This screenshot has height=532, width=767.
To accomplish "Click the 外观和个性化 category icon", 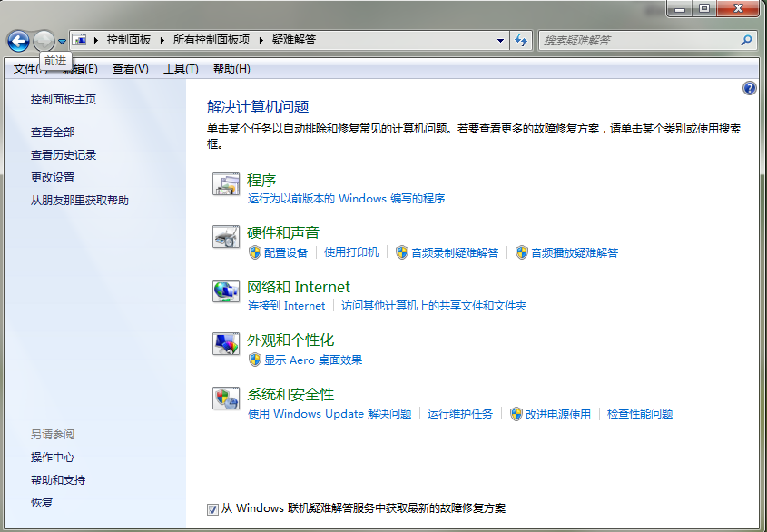I will pos(226,344).
